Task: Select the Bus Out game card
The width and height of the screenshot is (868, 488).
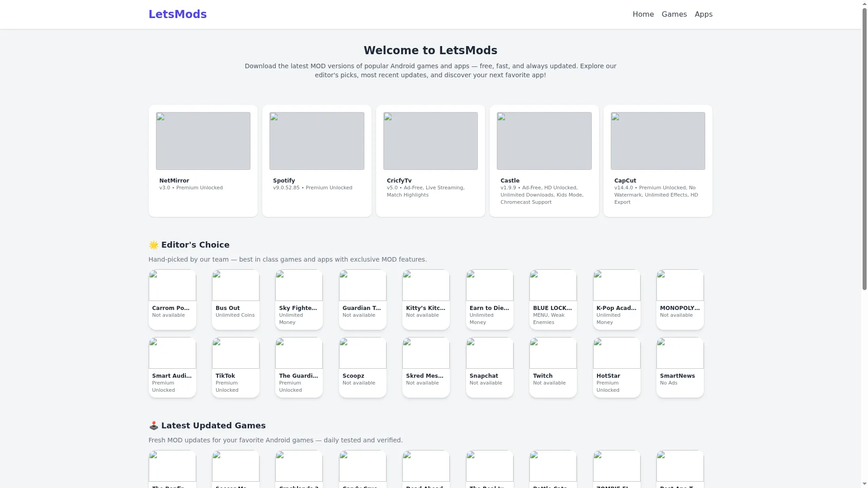Action: [x=236, y=300]
